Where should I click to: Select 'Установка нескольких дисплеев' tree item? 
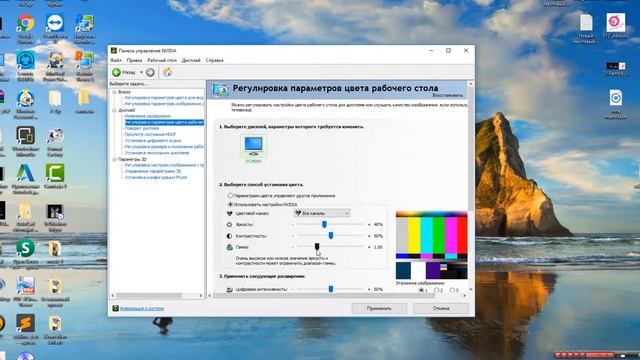pos(157,153)
